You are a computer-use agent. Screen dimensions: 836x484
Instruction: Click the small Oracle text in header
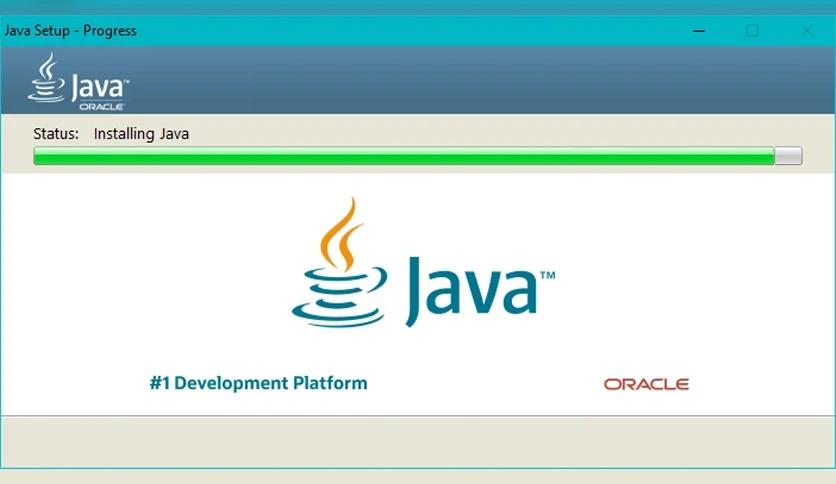point(101,107)
